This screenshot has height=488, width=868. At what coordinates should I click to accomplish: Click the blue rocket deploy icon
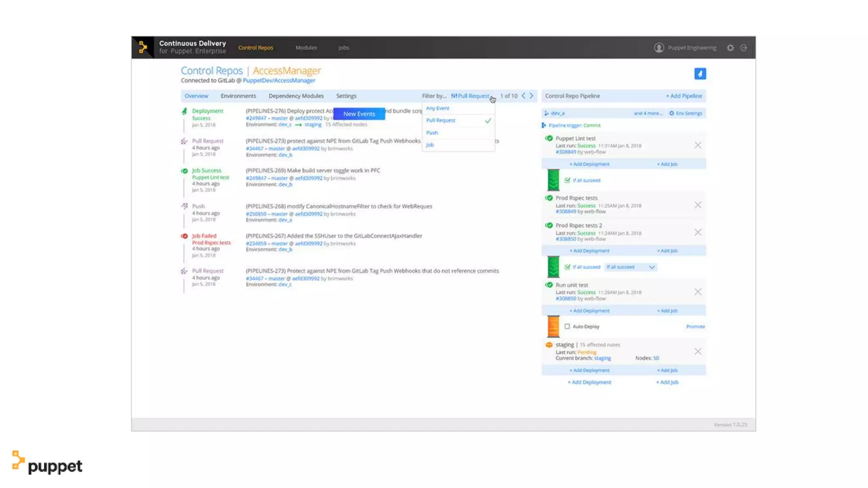700,74
